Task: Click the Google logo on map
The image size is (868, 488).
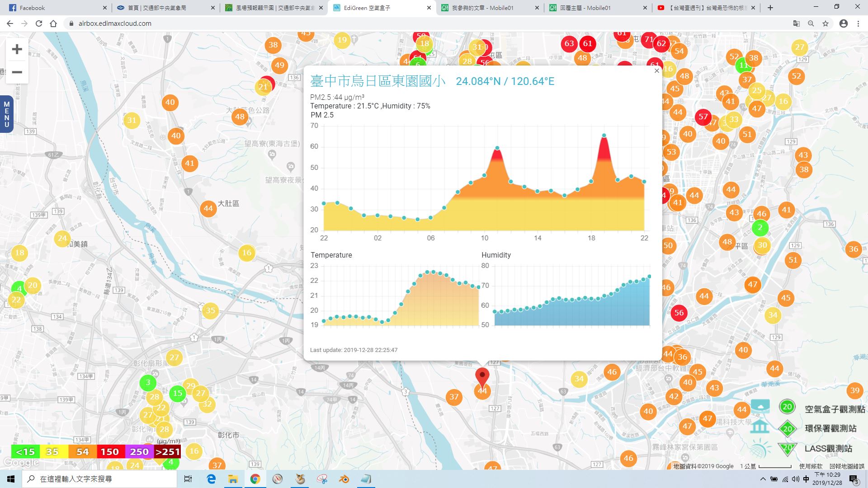Action: point(20,463)
